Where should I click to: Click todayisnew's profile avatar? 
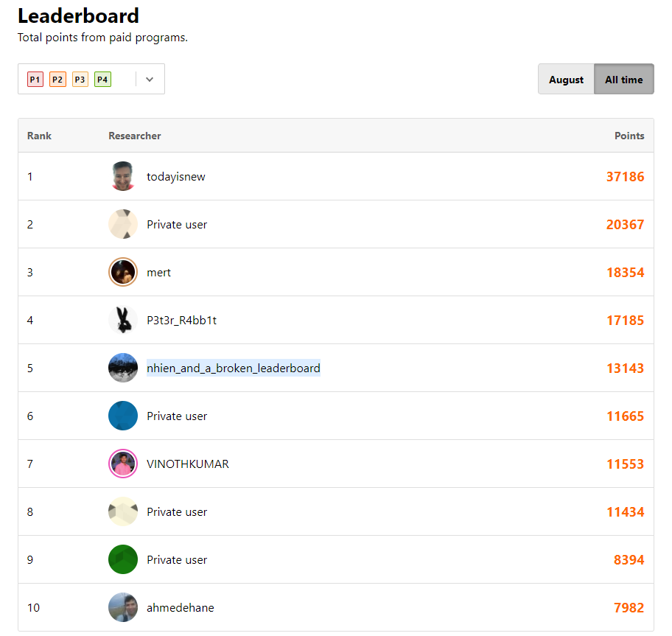[x=123, y=176]
